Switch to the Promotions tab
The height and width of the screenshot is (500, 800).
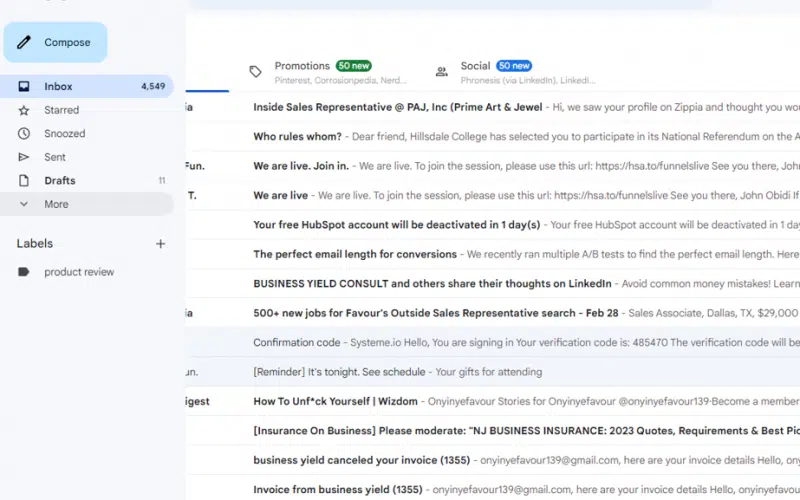pos(302,66)
